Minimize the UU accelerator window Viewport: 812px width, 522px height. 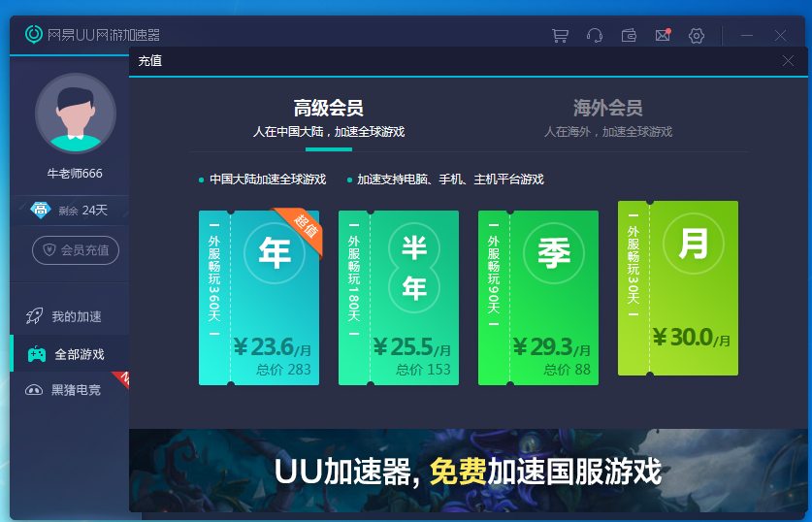(747, 35)
